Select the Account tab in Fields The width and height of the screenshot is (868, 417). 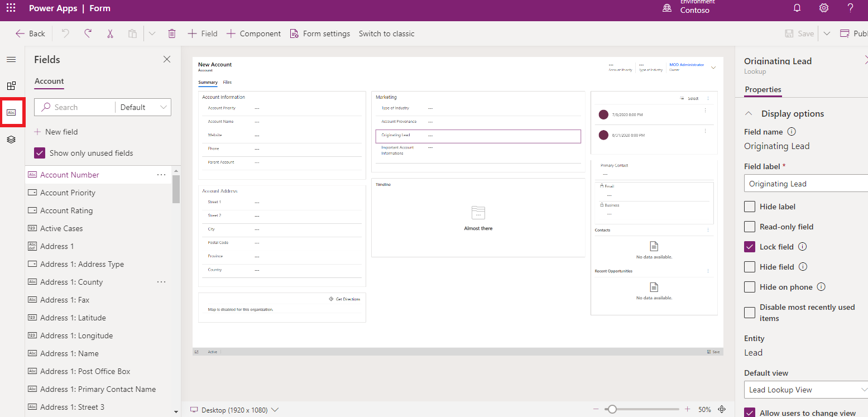click(x=49, y=81)
